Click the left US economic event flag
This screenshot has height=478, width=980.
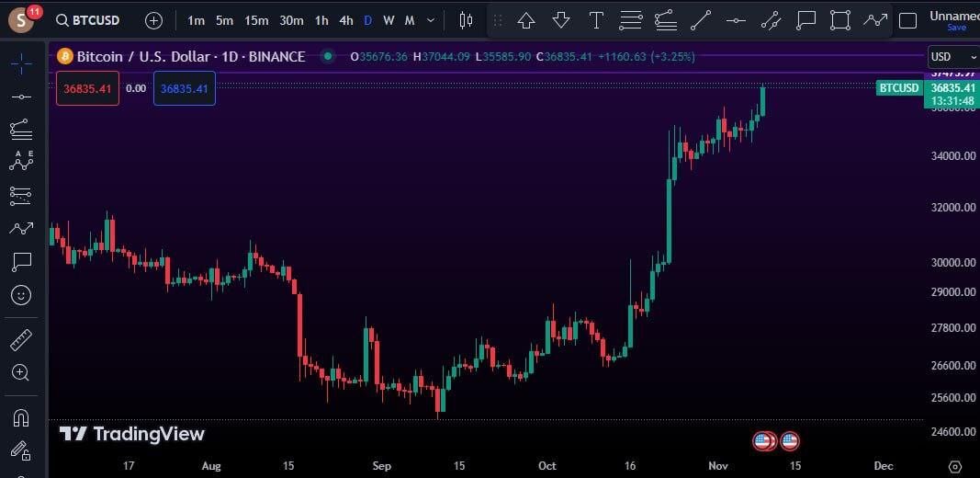[763, 442]
